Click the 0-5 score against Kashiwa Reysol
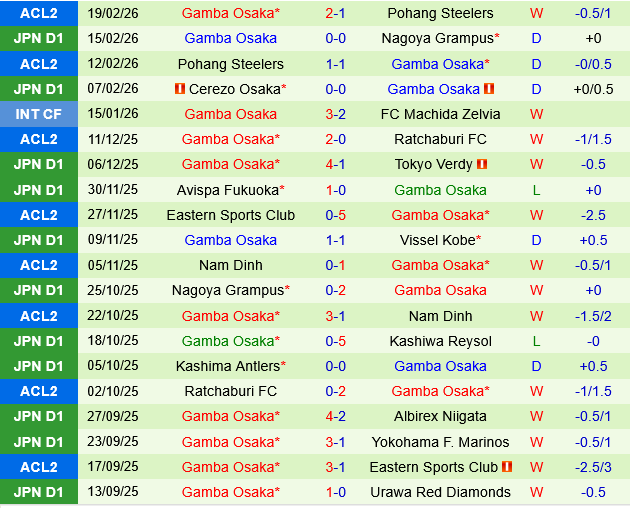 coord(335,341)
